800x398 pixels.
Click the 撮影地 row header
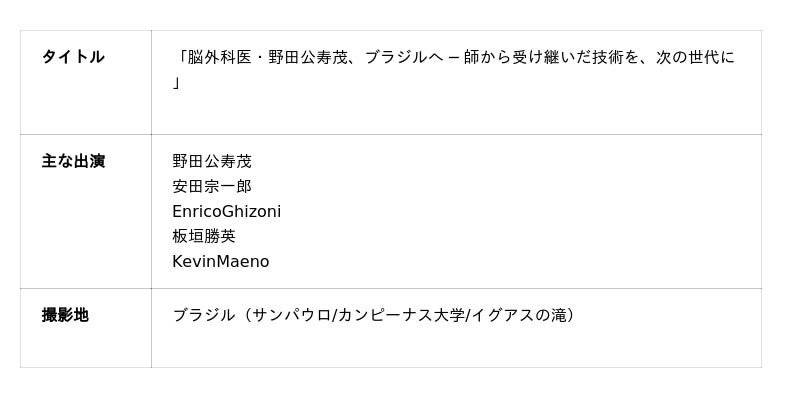click(65, 315)
